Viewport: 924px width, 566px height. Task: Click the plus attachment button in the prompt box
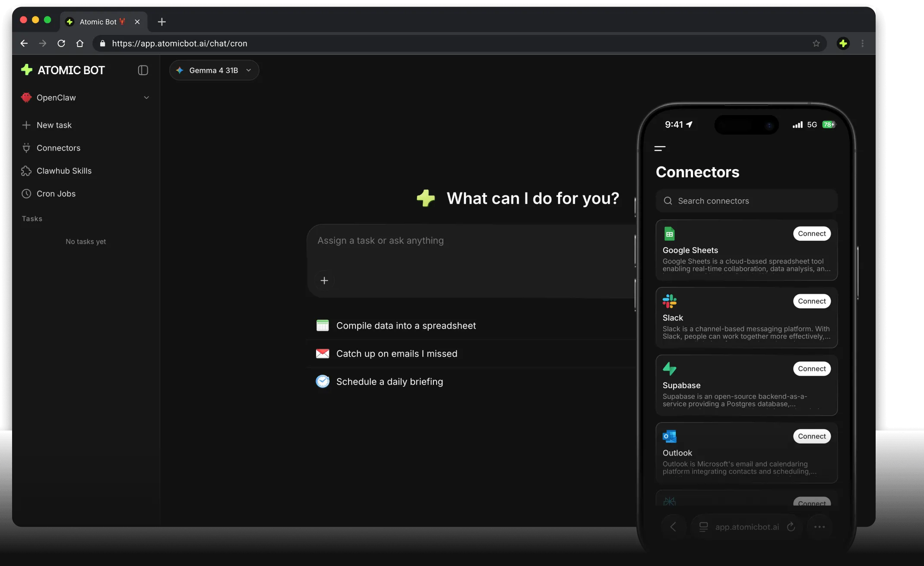(324, 280)
